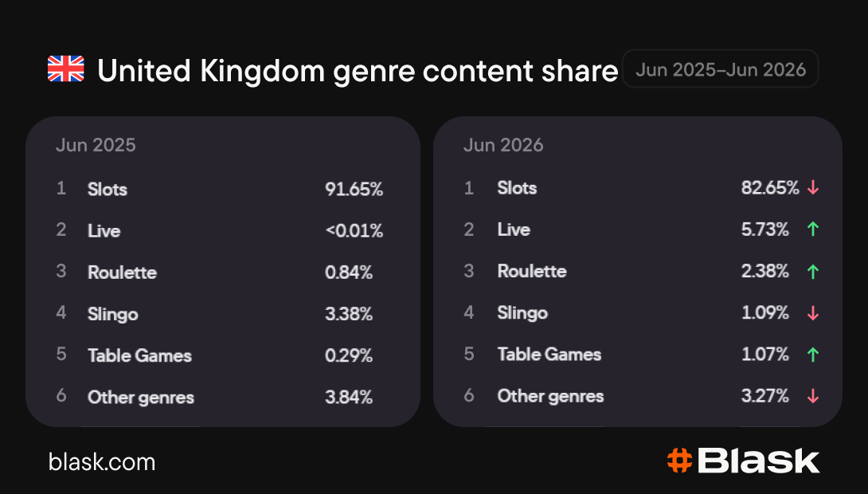Click the red down arrow beside Slingo 1.09%
Viewport: 868px width, 494px height.
coord(812,313)
